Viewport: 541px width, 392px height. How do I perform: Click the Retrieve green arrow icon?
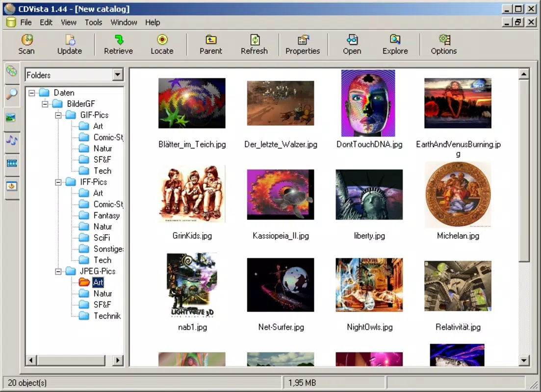click(x=119, y=40)
